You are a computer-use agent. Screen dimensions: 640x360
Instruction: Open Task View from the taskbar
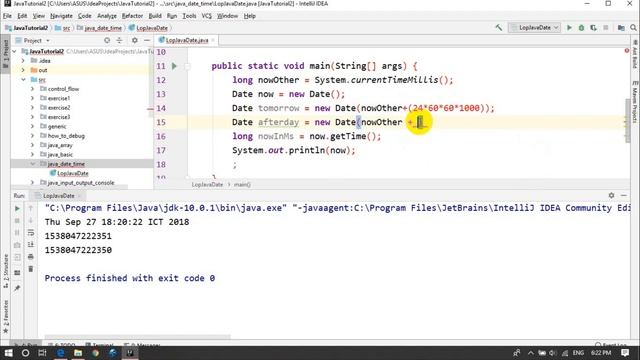[x=42, y=353]
